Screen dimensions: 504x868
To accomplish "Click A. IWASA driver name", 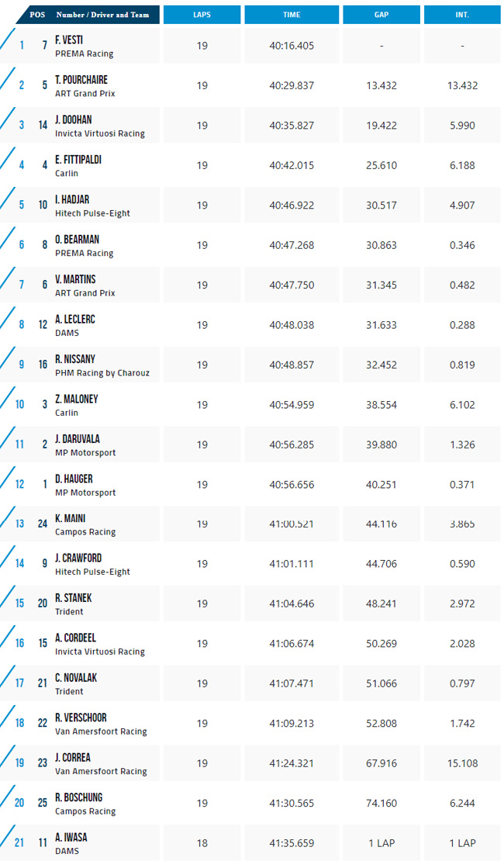I will point(71,838).
